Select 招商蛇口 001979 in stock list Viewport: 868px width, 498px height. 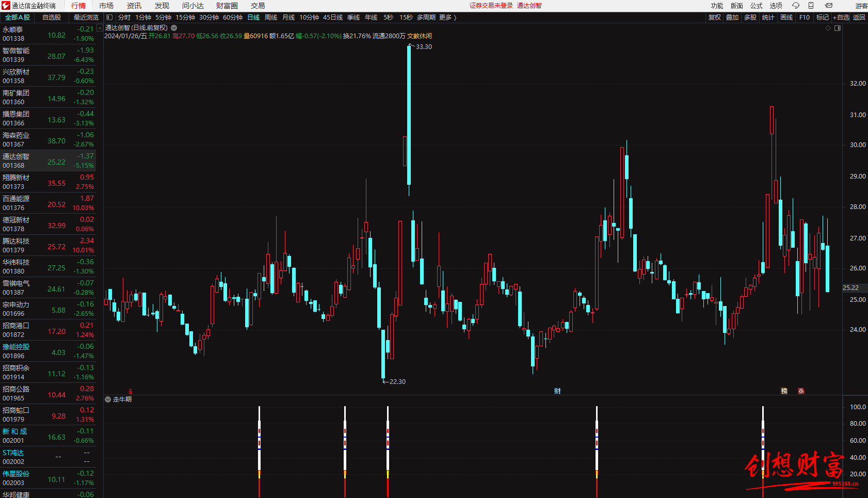point(48,415)
